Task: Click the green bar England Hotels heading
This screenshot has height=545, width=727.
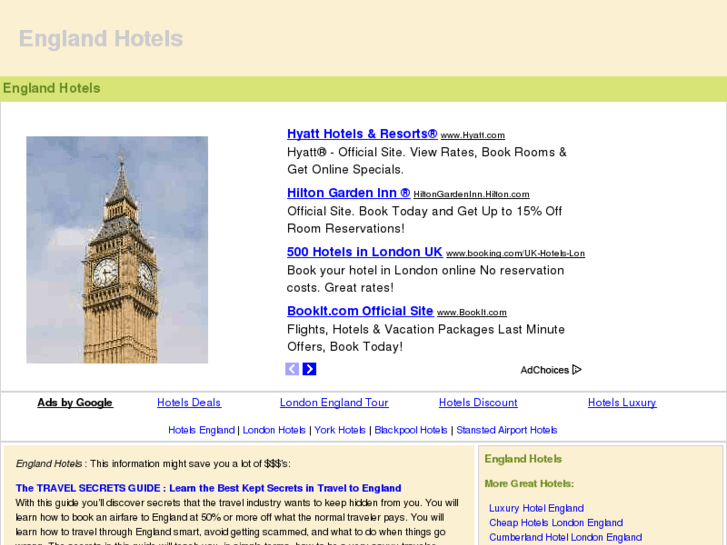Action: [x=51, y=88]
